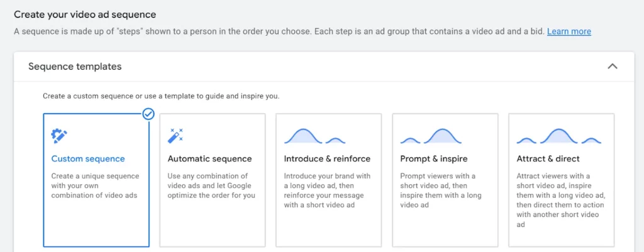This screenshot has height=252, width=644.
Task: Click the Custom sequence gear-pencil icon
Action: tap(59, 136)
